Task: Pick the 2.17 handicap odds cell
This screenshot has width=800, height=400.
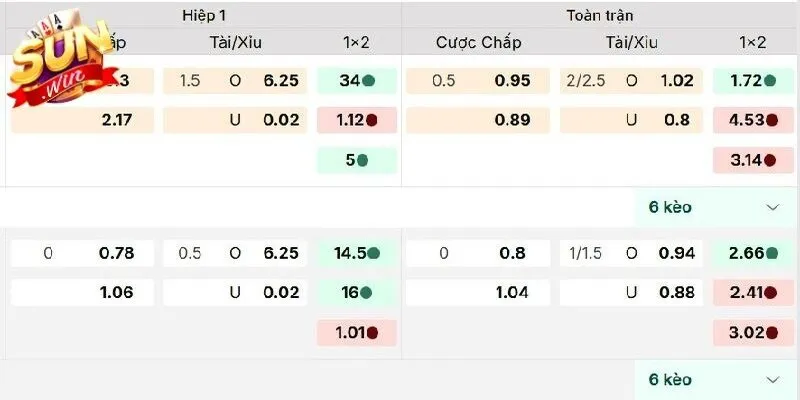Action: click(x=83, y=120)
